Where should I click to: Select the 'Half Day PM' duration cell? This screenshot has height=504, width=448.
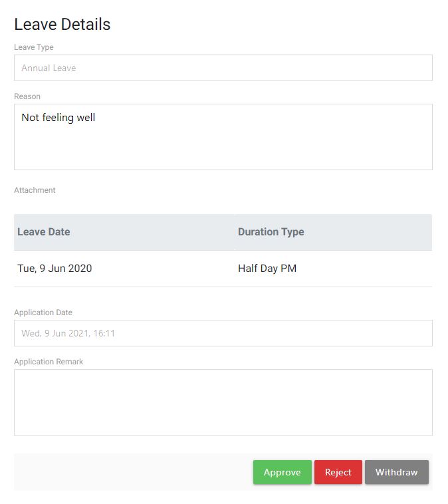click(x=267, y=269)
